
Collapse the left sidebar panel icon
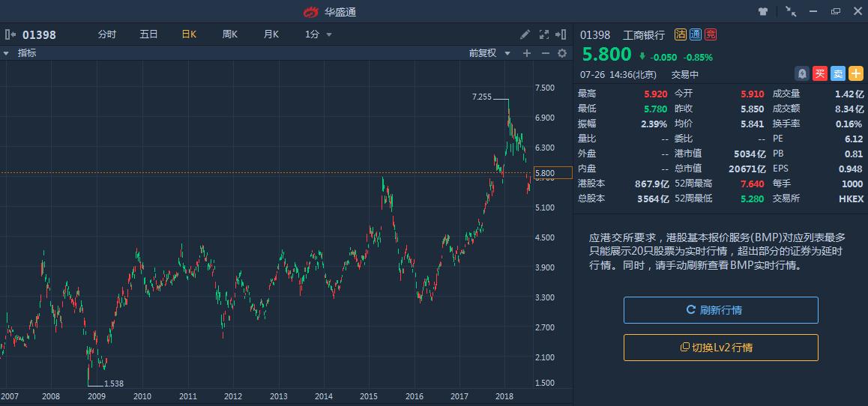[x=10, y=34]
